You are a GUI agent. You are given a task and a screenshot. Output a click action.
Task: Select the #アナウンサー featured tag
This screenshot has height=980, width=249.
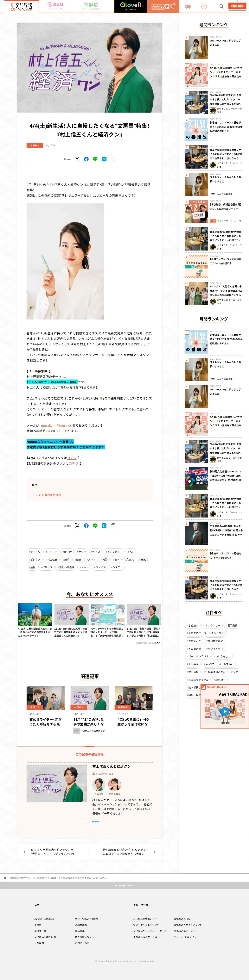pos(212,625)
